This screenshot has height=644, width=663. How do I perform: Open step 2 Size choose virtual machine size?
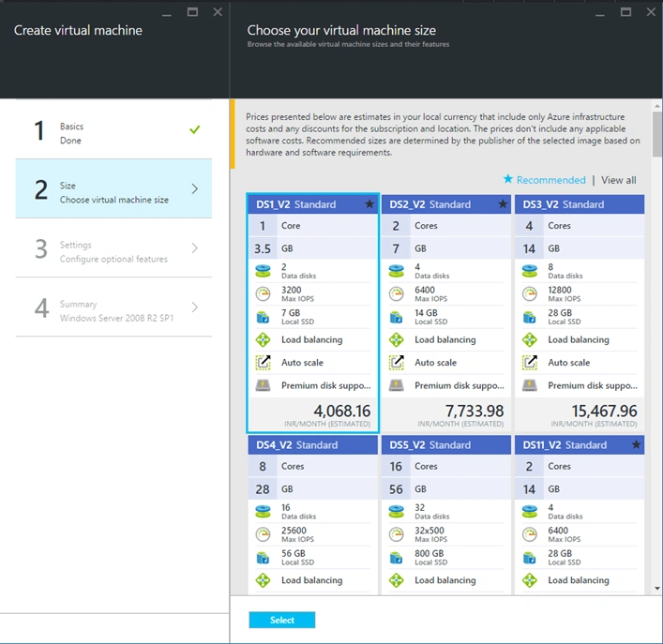point(113,188)
